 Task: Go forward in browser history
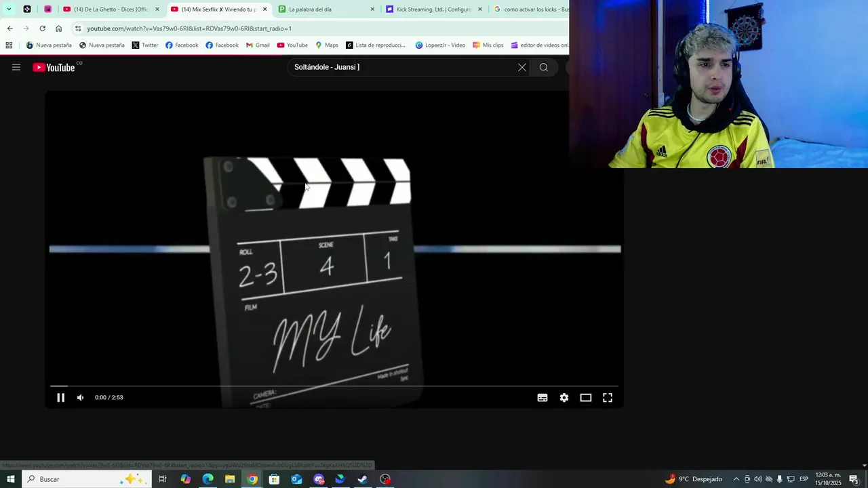click(26, 28)
